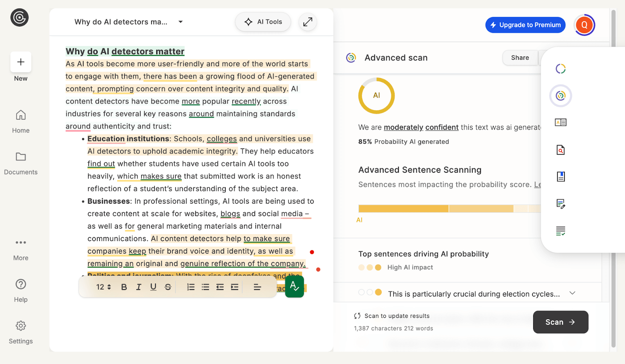Click the green spell-check A button
The height and width of the screenshot is (364, 625).
click(295, 286)
